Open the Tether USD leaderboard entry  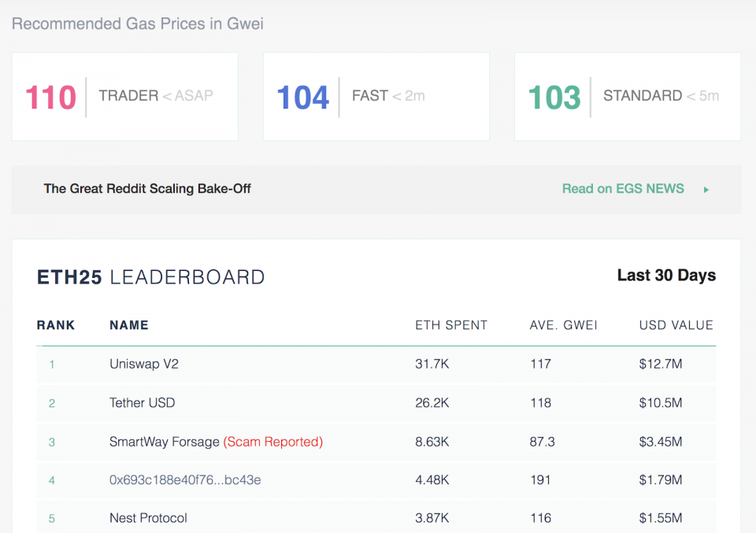point(142,403)
